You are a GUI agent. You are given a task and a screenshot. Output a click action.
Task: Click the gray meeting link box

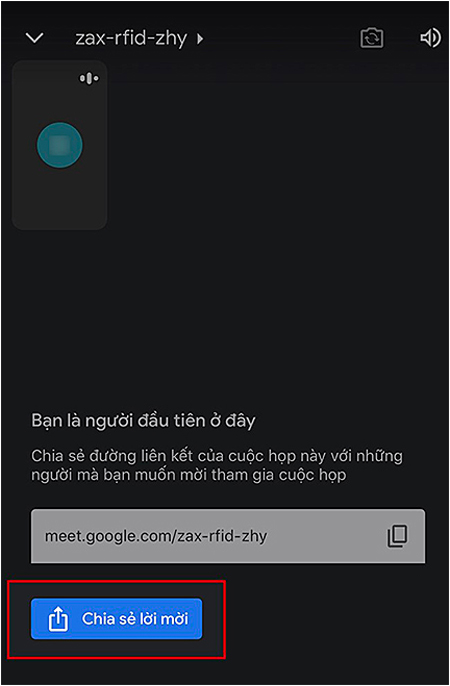point(228,536)
